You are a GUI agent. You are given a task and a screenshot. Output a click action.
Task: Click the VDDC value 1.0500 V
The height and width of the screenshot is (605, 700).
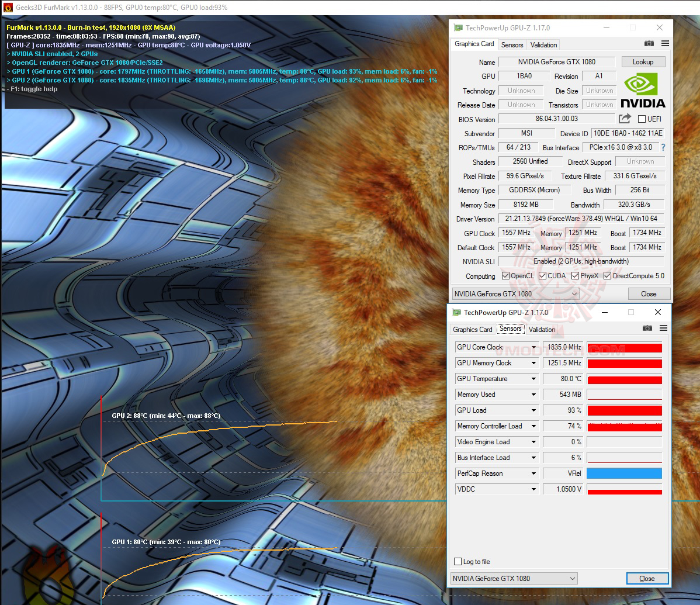pyautogui.click(x=563, y=489)
